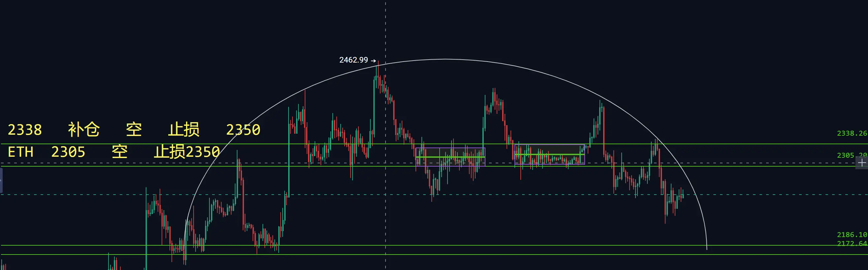Image resolution: width=868 pixels, height=270 pixels.
Task: Select the left purple consolidation rectangle
Action: 450,157
